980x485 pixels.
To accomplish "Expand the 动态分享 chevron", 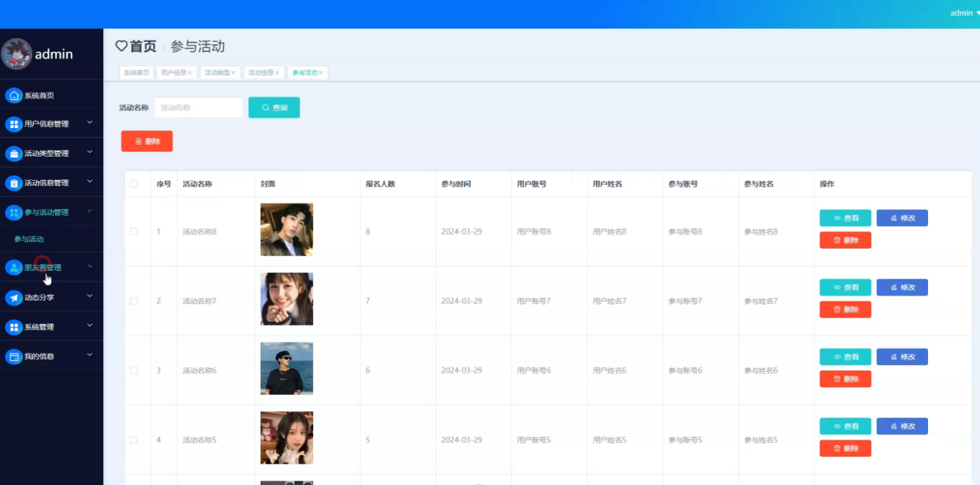I will [90, 296].
